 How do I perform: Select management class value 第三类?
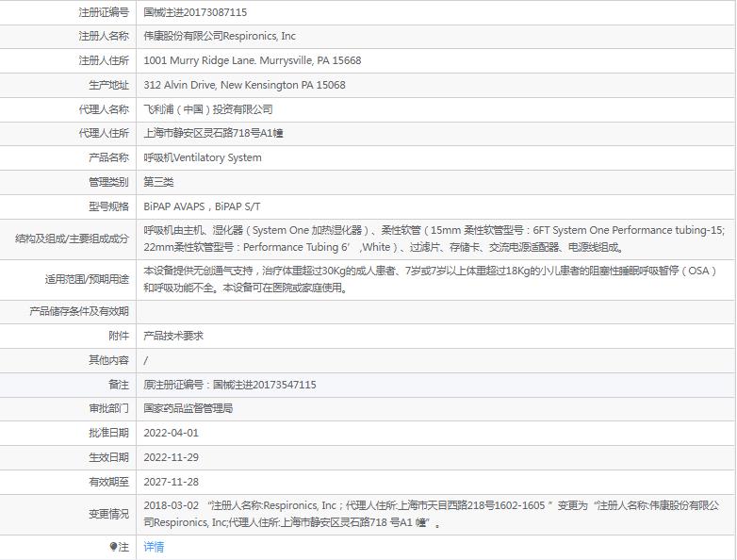tap(158, 182)
